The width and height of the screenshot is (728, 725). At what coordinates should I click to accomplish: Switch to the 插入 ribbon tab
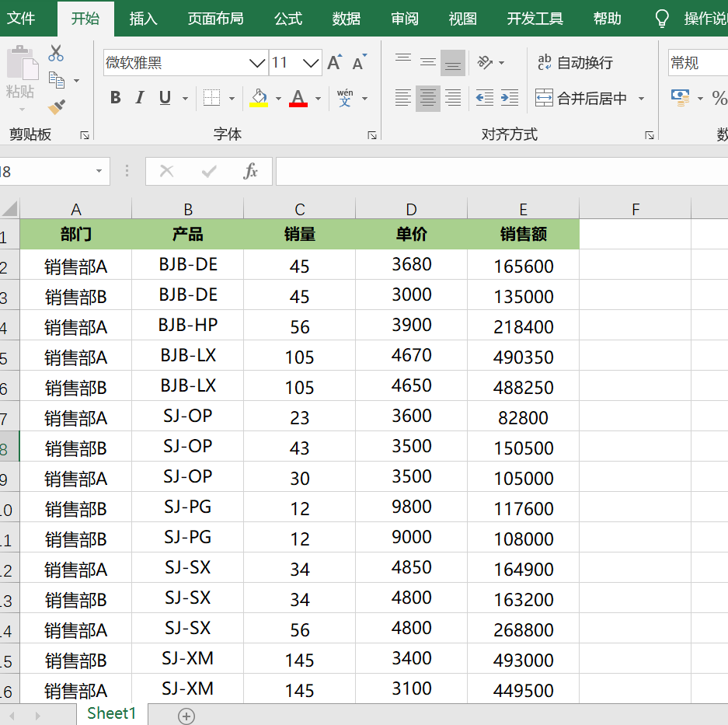tap(143, 19)
